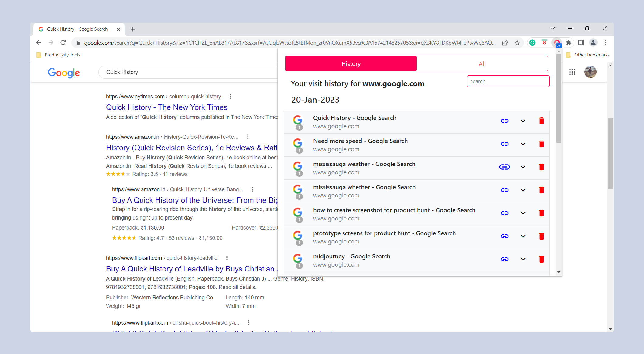Delete Need more speed history entry
The image size is (644, 354).
541,144
